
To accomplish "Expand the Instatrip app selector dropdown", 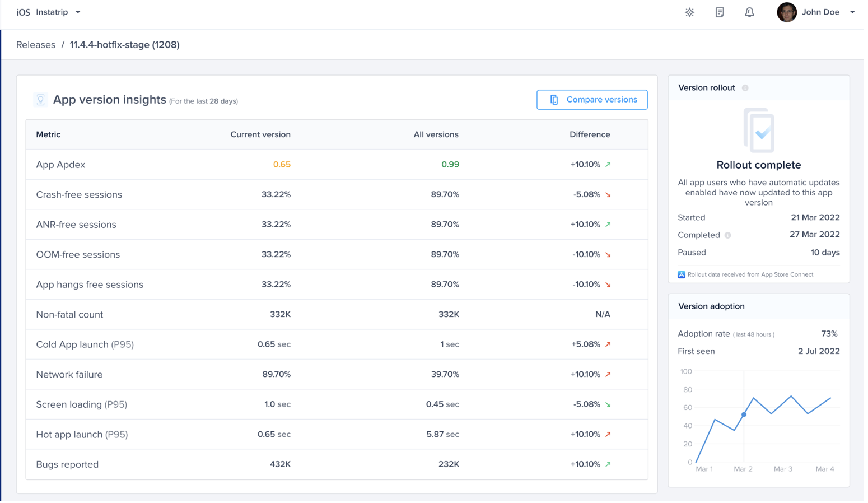I will point(78,12).
